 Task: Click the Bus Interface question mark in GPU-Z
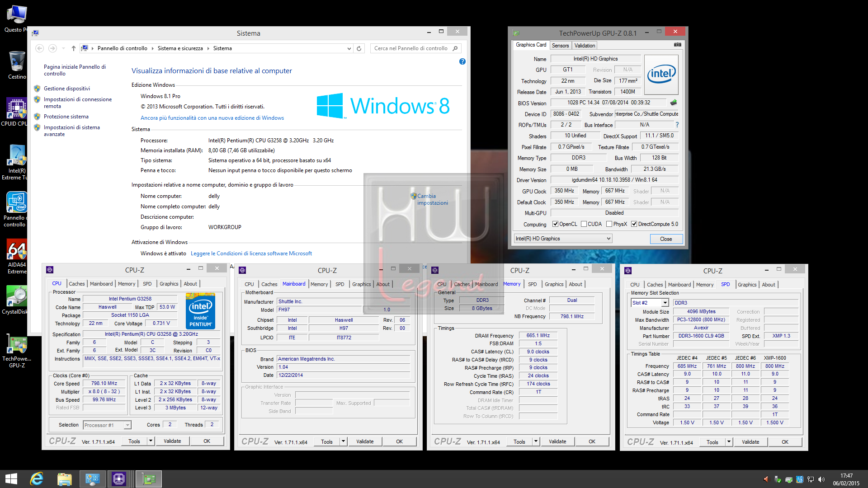click(677, 125)
